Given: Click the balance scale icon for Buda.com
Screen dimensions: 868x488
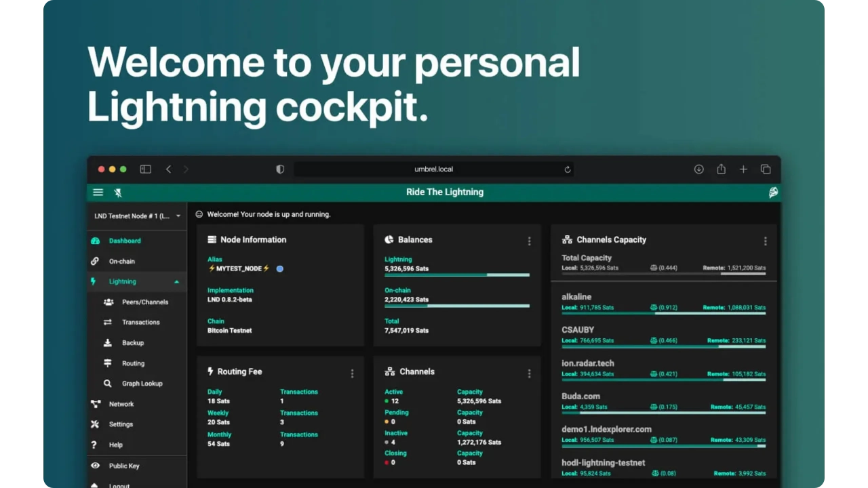Looking at the screenshot, I should point(654,407).
